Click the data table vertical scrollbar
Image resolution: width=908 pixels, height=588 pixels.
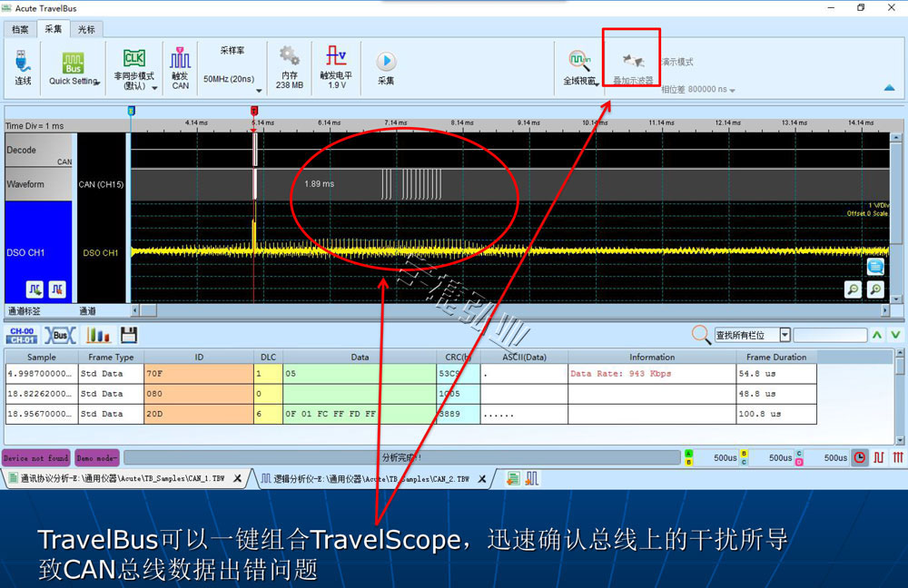pyautogui.click(x=900, y=397)
